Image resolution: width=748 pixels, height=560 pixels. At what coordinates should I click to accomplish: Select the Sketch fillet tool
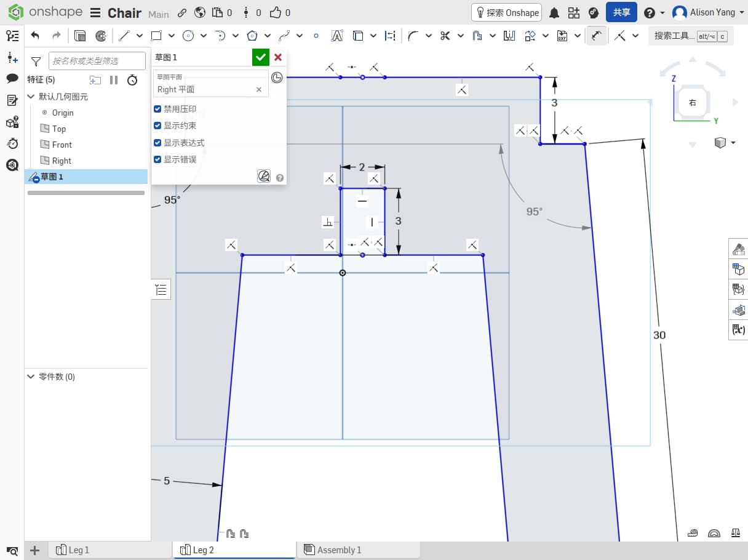point(413,36)
